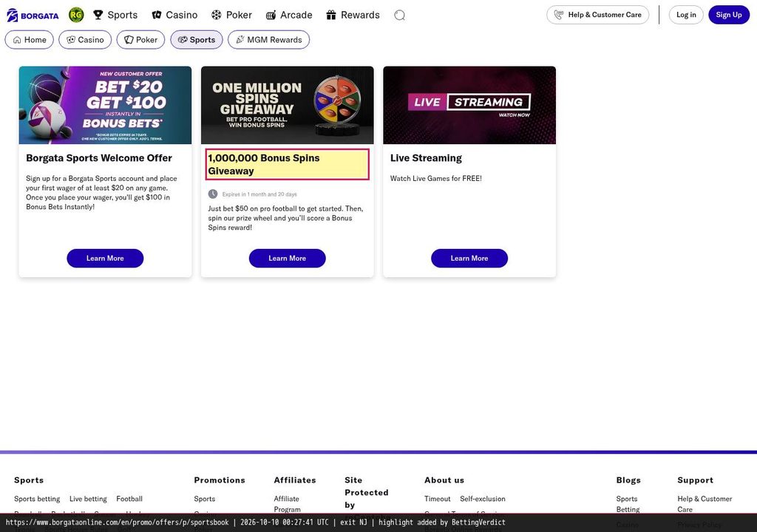The width and height of the screenshot is (757, 532).
Task: Learn More about Bonus Spins Giveaway
Action: pyautogui.click(x=288, y=259)
